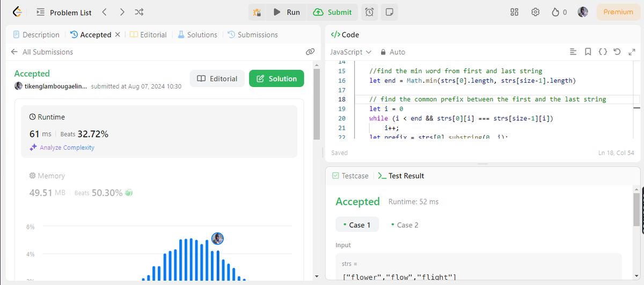Click the Premium button
The height and width of the screenshot is (285, 644).
(x=618, y=12)
